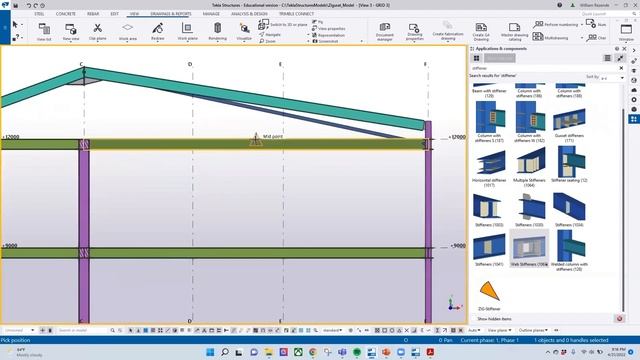Select Column with stiffeners S (187)

[x=489, y=122]
